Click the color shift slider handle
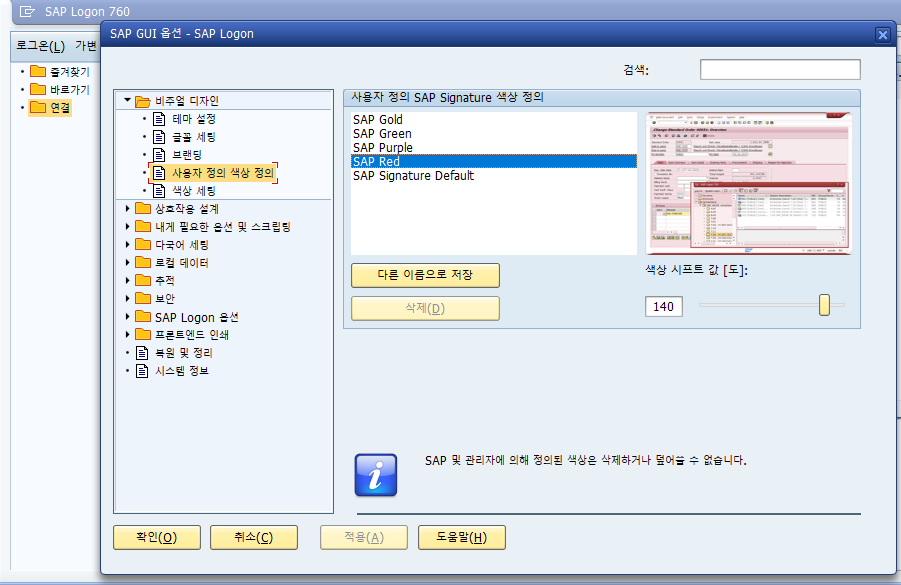The image size is (901, 585). [x=825, y=305]
